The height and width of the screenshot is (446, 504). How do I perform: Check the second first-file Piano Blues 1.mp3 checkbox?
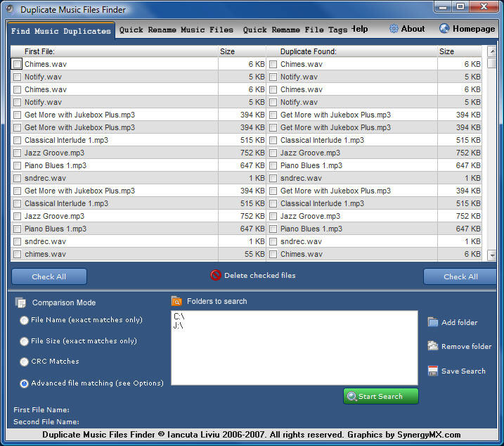point(18,229)
